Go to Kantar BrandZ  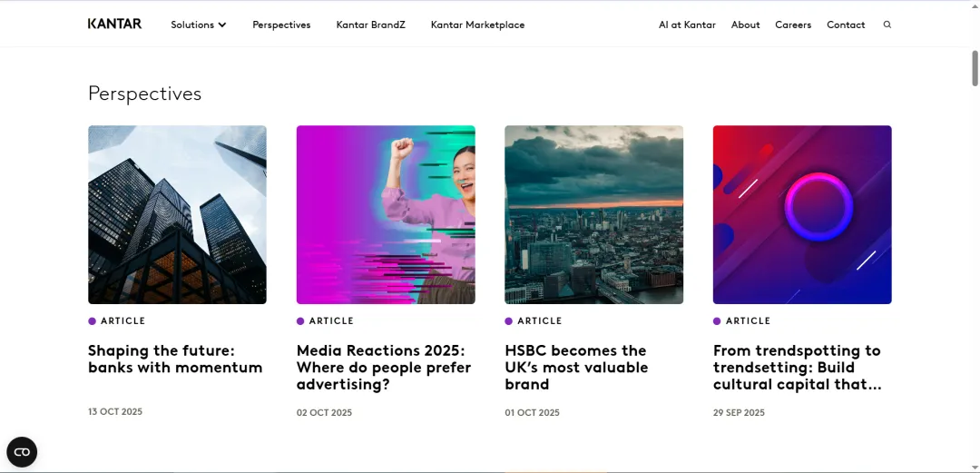370,25
